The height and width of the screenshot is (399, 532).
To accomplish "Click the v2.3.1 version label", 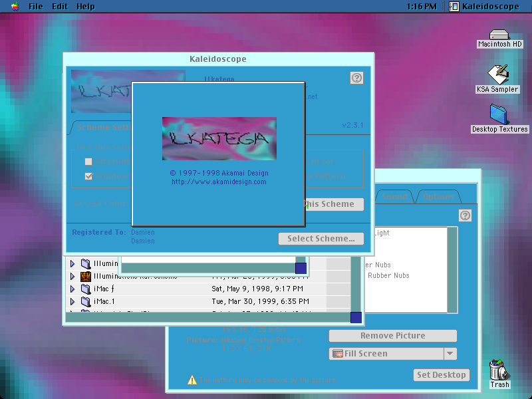I will 352,125.
